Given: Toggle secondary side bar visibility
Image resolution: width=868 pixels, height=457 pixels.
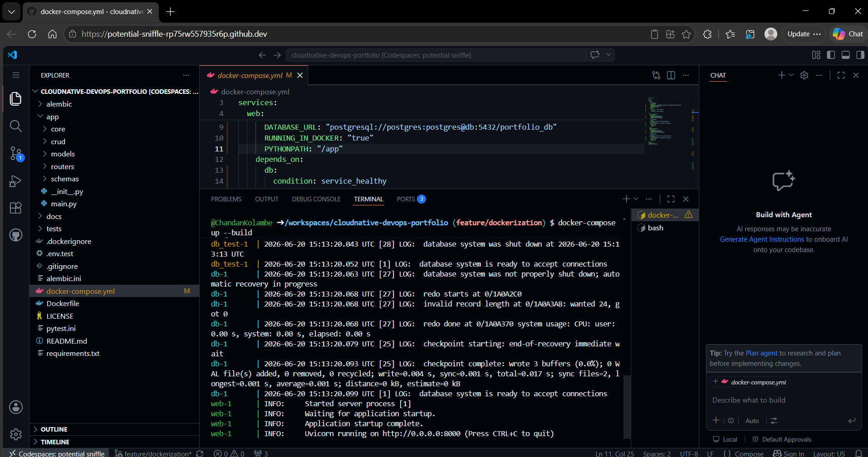Looking at the screenshot, I should pyautogui.click(x=860, y=55).
